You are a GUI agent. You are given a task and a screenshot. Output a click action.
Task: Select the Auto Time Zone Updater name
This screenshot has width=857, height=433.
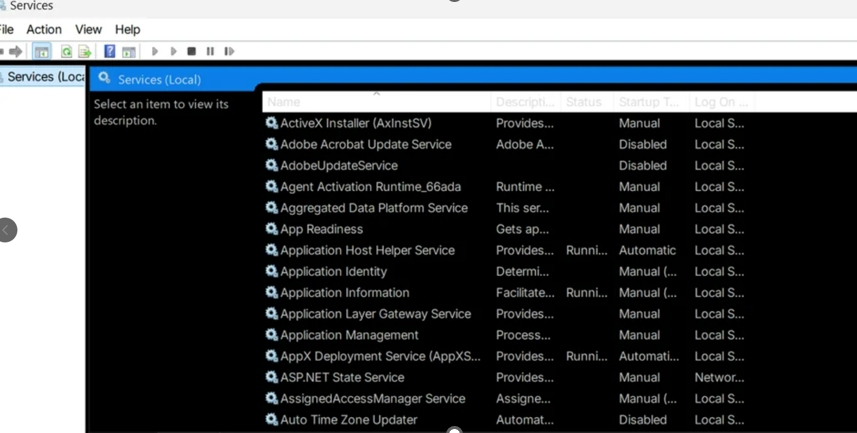point(349,420)
